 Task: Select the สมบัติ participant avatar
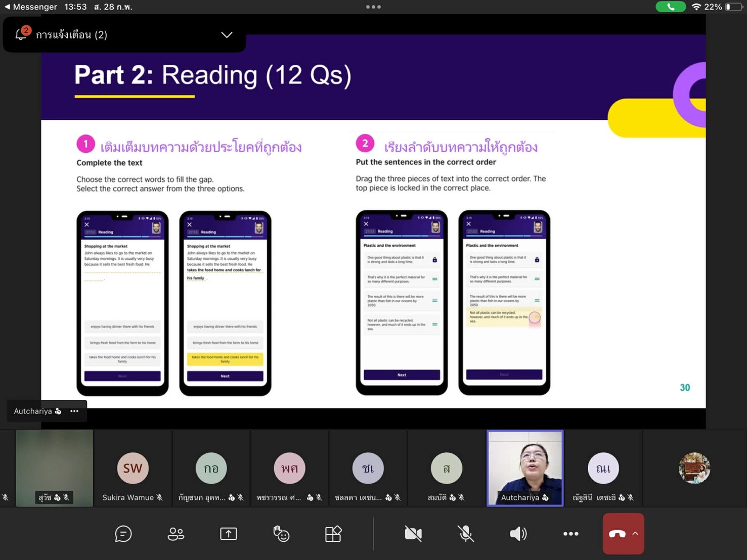[x=446, y=469]
